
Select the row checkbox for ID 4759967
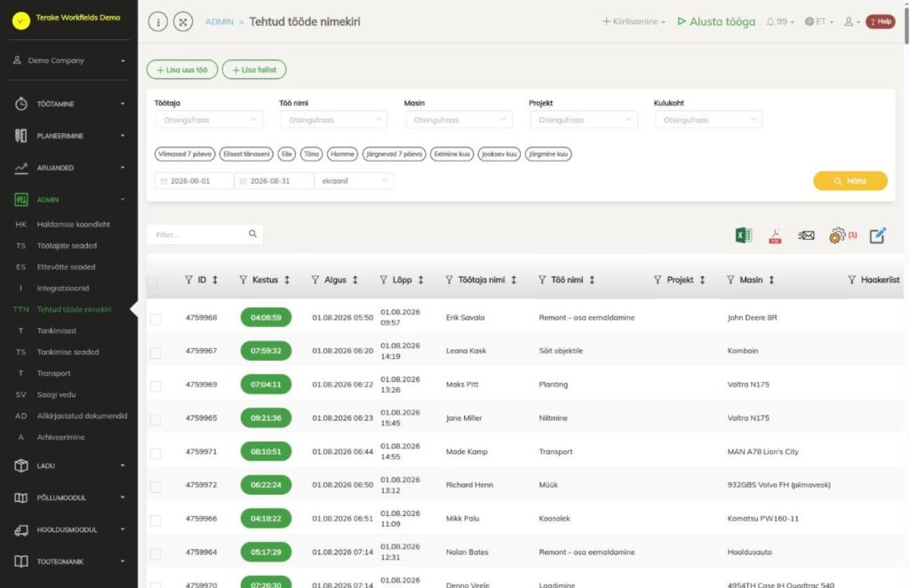click(x=156, y=353)
